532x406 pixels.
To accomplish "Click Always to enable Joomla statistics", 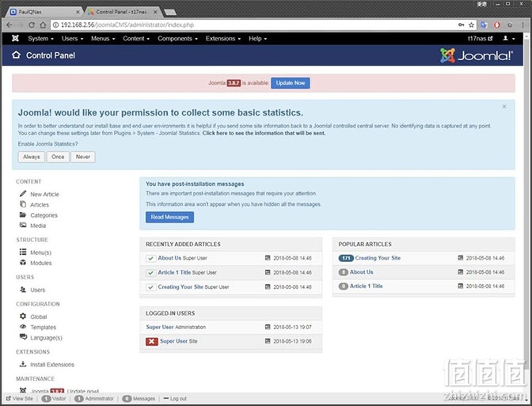I will [x=31, y=157].
